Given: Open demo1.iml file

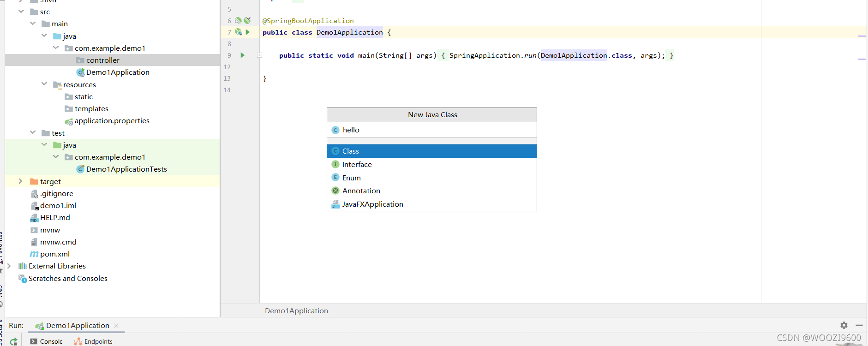Looking at the screenshot, I should (x=58, y=205).
